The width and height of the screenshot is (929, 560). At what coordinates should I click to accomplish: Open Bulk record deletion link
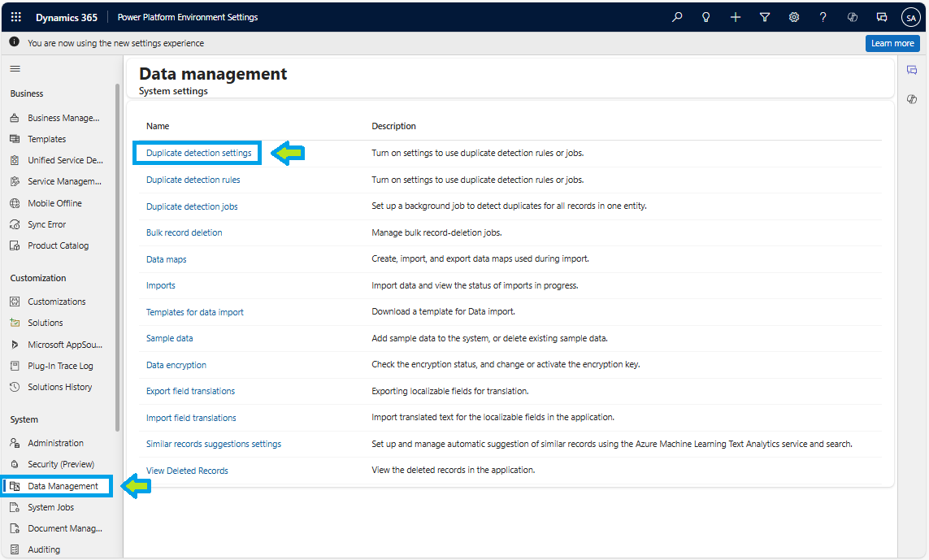(x=184, y=232)
